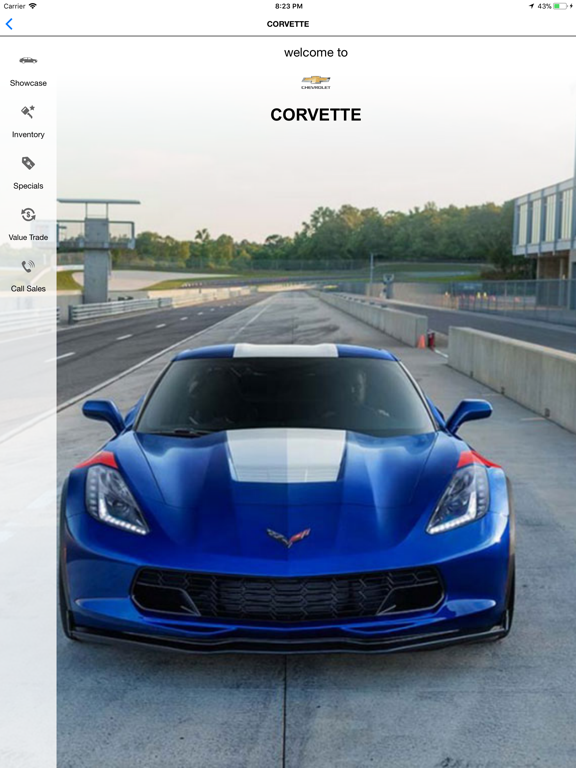Select the Value Trade label

click(x=28, y=238)
